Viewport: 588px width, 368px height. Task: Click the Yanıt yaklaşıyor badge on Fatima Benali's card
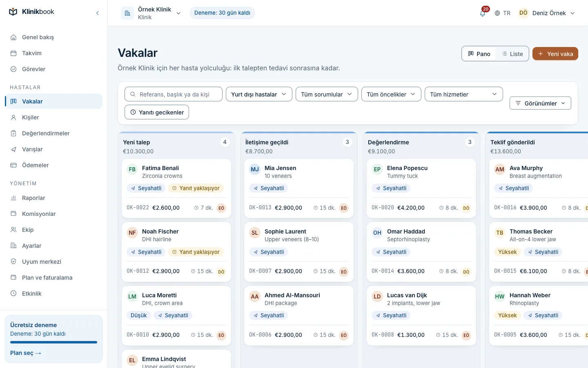point(196,188)
